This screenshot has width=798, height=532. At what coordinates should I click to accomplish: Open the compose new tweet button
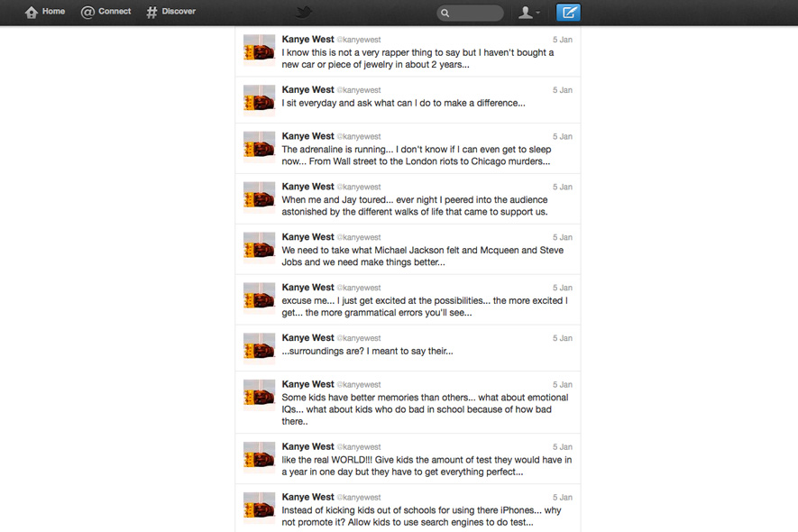pos(568,13)
